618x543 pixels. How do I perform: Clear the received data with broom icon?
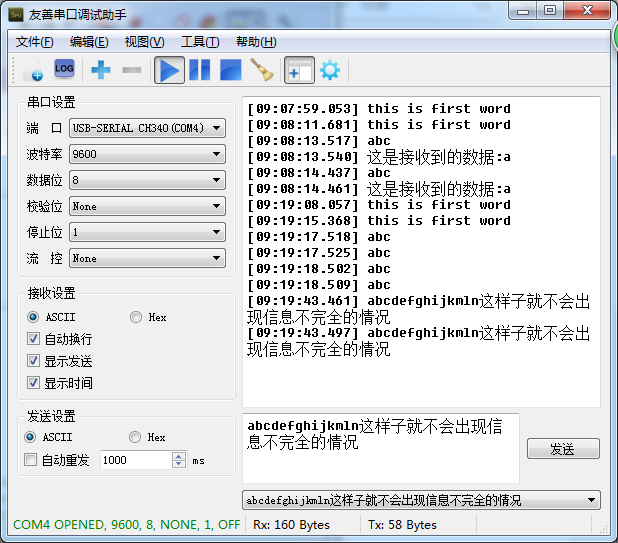(262, 70)
